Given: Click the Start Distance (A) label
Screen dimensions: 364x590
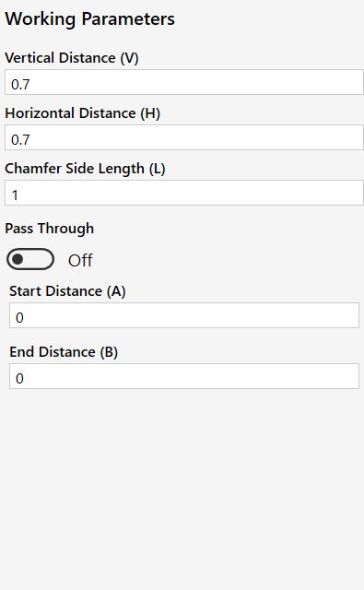Looking at the screenshot, I should pyautogui.click(x=67, y=291).
